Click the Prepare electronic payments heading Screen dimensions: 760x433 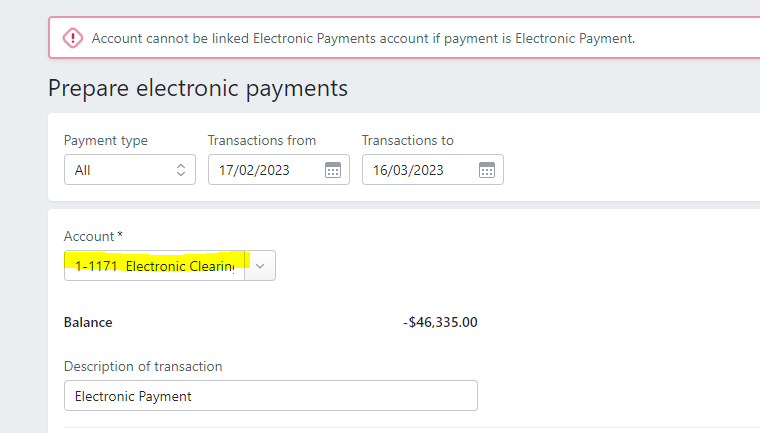[198, 88]
